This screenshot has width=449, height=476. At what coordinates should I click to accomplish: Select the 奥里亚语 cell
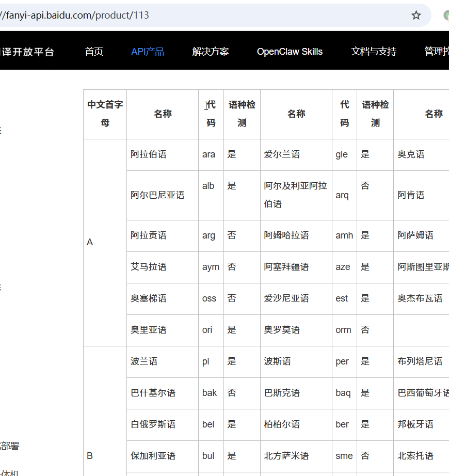[x=163, y=330]
